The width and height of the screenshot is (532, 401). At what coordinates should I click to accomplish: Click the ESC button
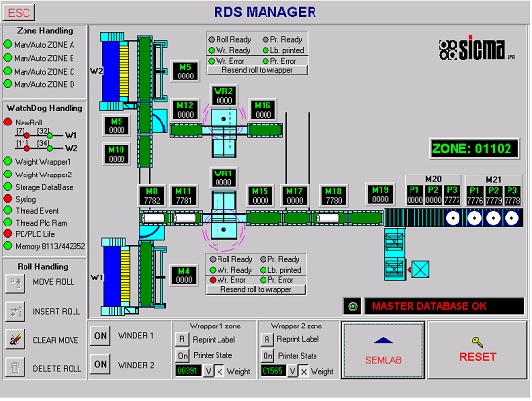(19, 13)
